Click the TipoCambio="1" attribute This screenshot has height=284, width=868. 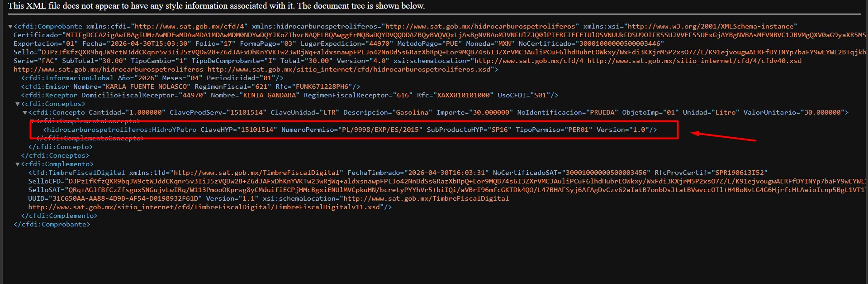click(x=158, y=61)
